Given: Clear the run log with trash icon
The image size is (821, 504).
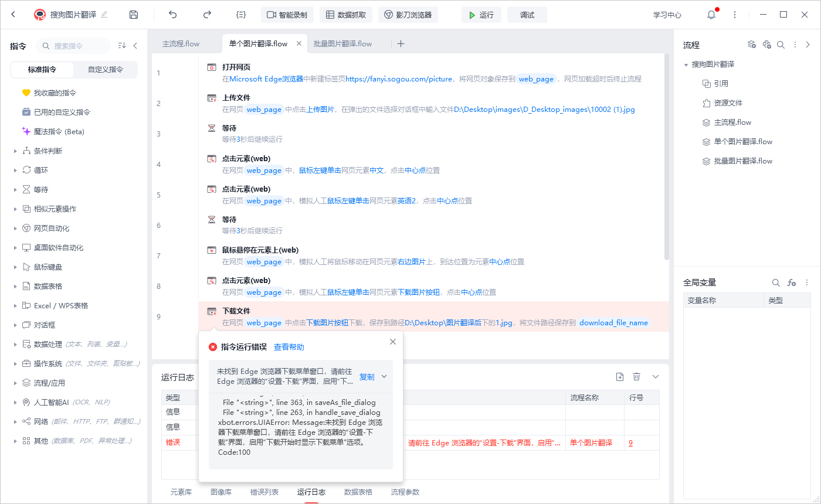Looking at the screenshot, I should [636, 377].
